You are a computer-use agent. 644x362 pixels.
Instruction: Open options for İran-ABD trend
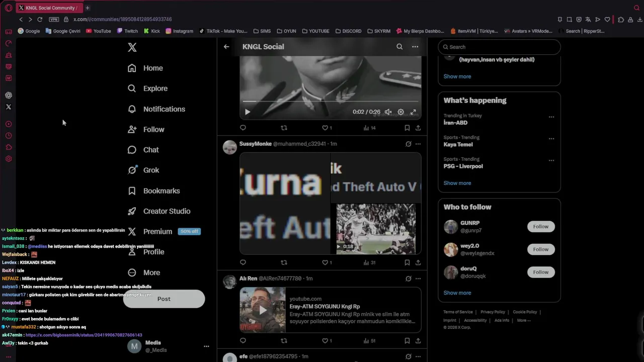click(551, 117)
